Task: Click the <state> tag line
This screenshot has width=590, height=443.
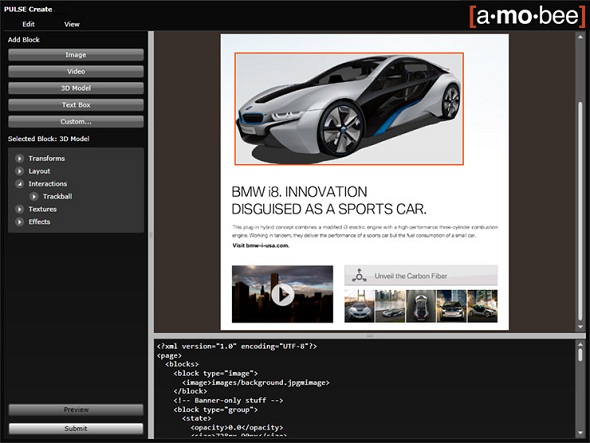Action: (197, 419)
